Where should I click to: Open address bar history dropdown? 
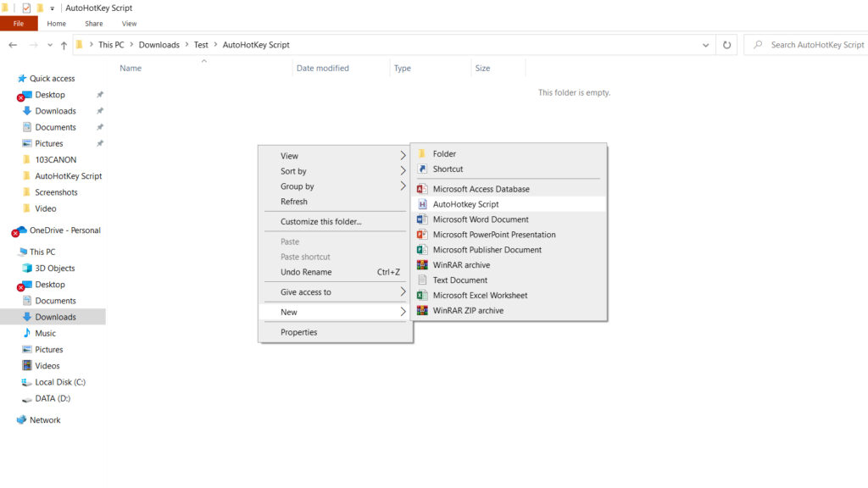(706, 45)
